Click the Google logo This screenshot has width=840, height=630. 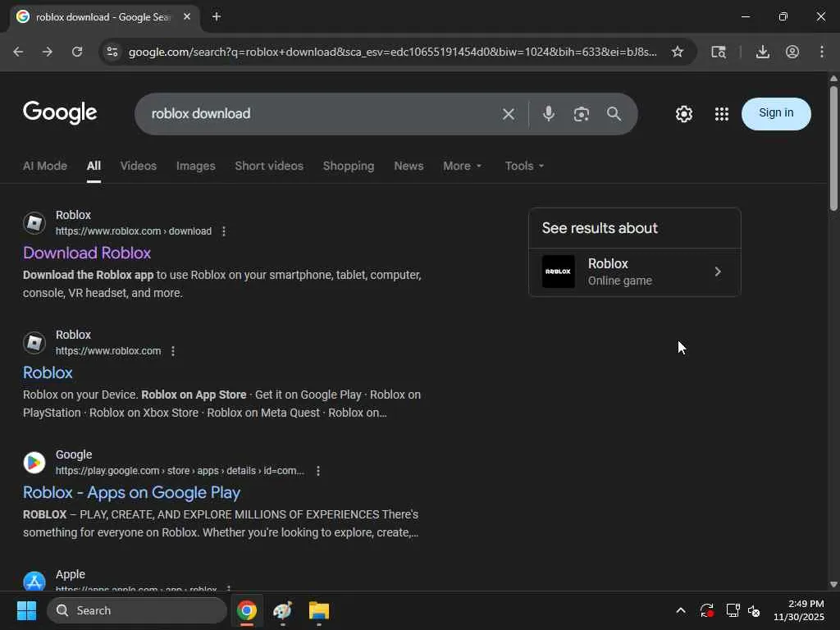(60, 112)
